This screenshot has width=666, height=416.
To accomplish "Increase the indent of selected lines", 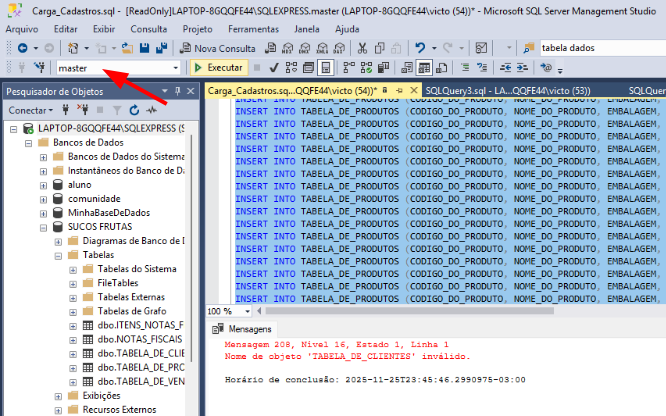I will coord(522,68).
